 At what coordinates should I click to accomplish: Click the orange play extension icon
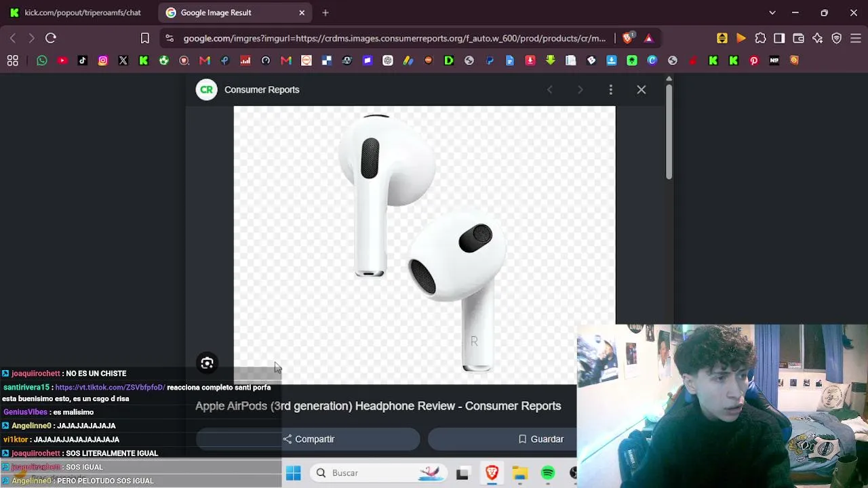click(x=741, y=38)
